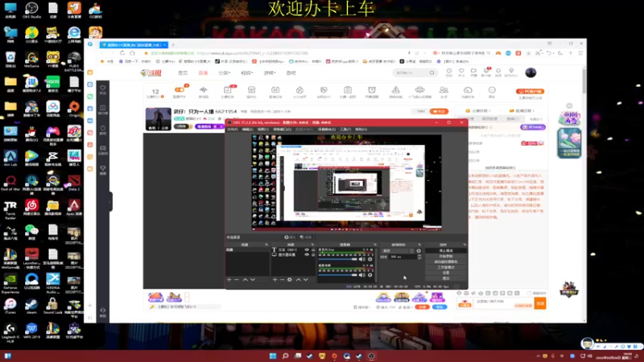The height and width of the screenshot is (362, 644).
Task: Open Settings from the OBS controls panel
Action: tap(446, 273)
